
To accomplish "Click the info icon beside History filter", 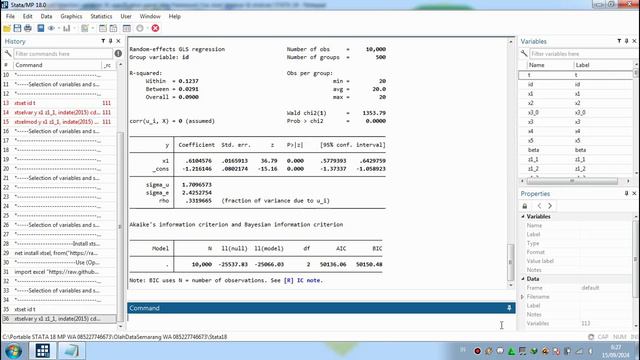I will tap(118, 53).
